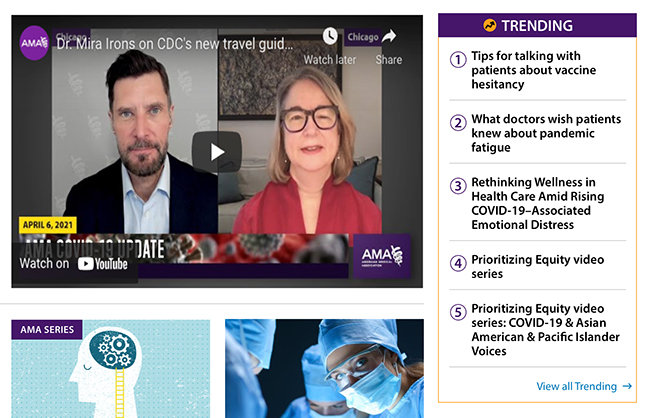650x418 pixels.
Task: Open COVID-19 & Asian American Voices link
Action: (546, 330)
